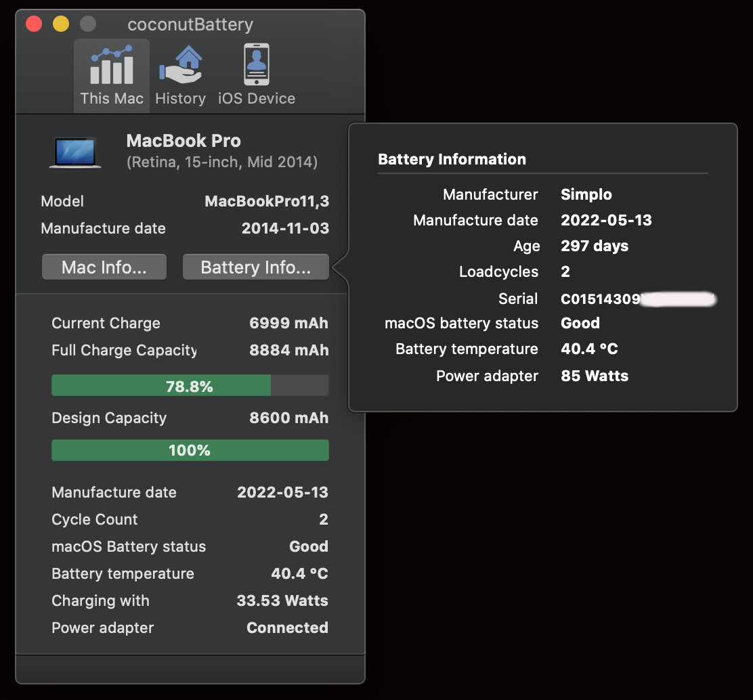Open the History hand-and-house icon
Image resolution: width=753 pixels, height=700 pixels.
(x=181, y=65)
